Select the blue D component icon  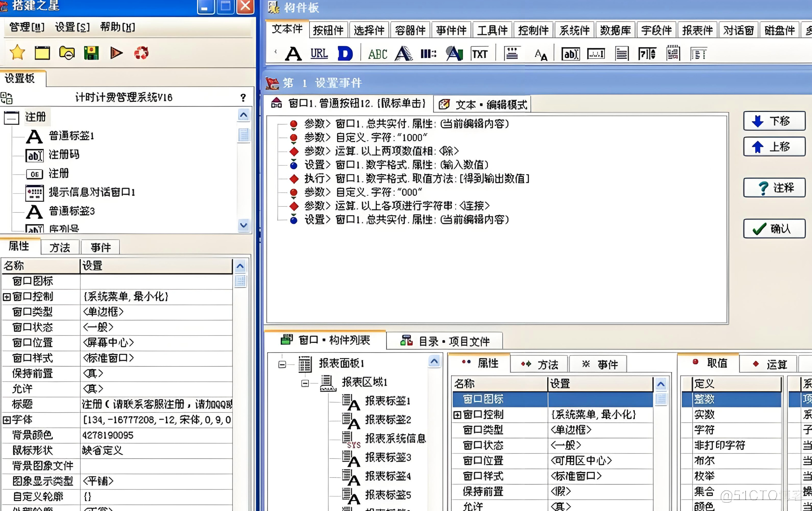coord(345,54)
